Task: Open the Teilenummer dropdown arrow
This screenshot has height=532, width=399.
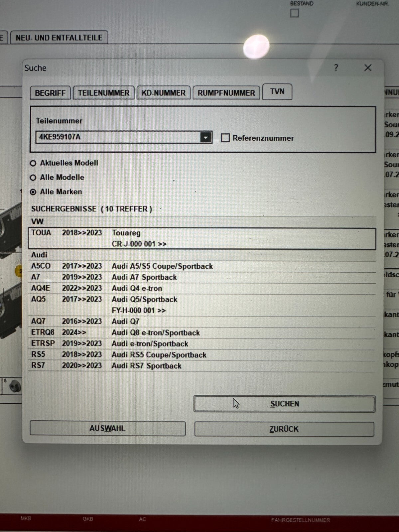Action: coord(206,137)
